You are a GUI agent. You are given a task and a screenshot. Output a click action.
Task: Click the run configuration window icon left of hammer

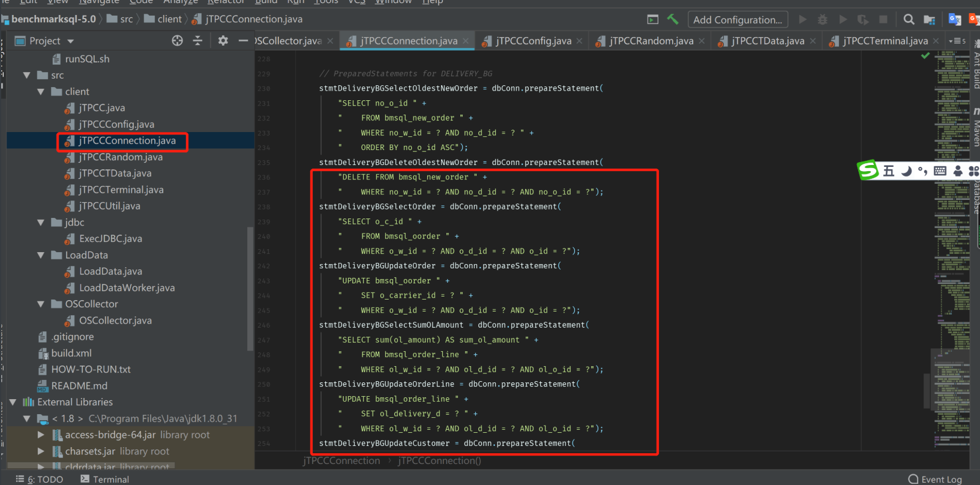pos(653,19)
